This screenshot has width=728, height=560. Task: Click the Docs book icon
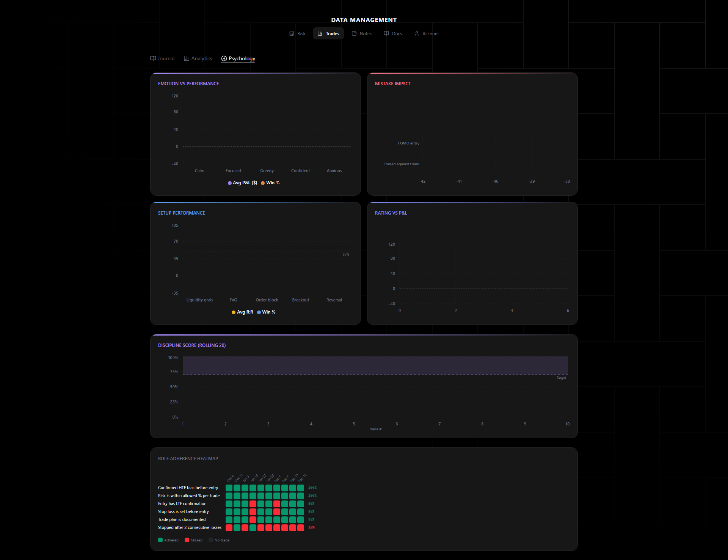[x=386, y=33]
